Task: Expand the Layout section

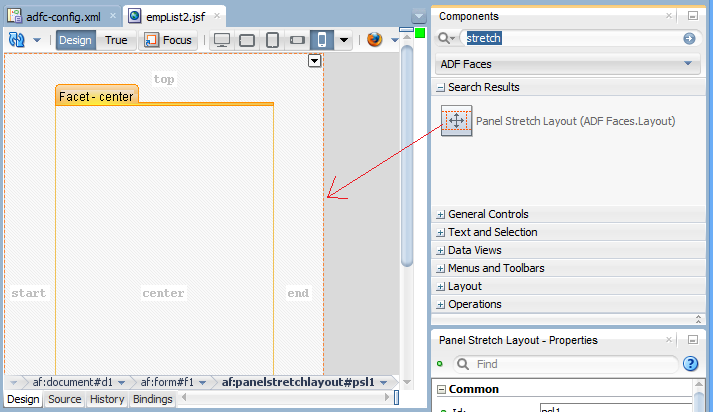Action: click(440, 287)
